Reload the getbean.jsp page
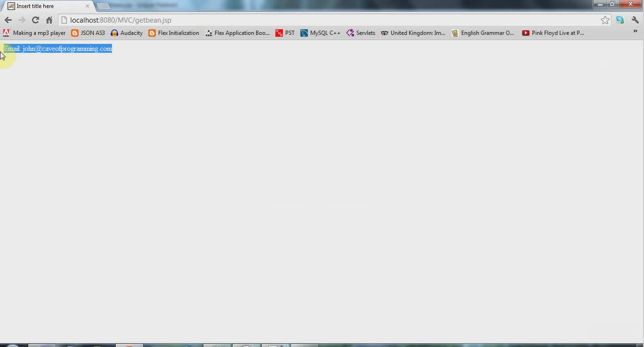 pyautogui.click(x=35, y=20)
